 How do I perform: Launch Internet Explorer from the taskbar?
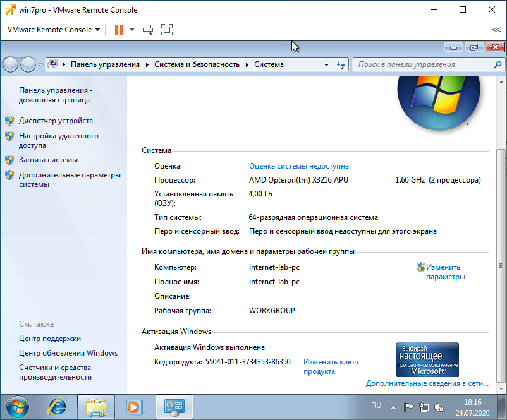pyautogui.click(x=58, y=407)
